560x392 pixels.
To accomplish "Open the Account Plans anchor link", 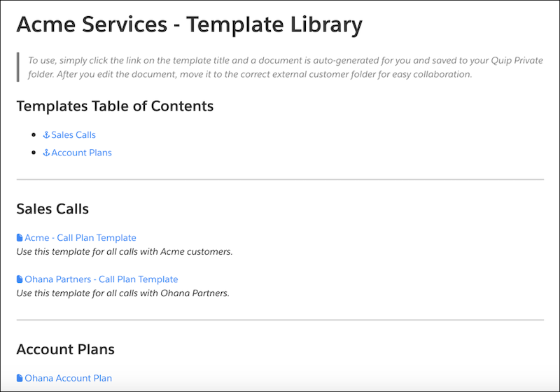I will tap(81, 153).
